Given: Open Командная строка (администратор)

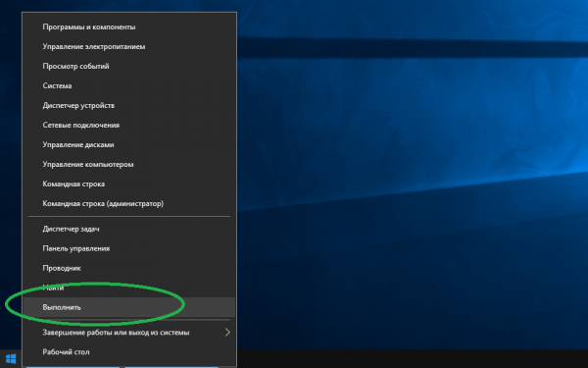Looking at the screenshot, I should (x=129, y=203).
